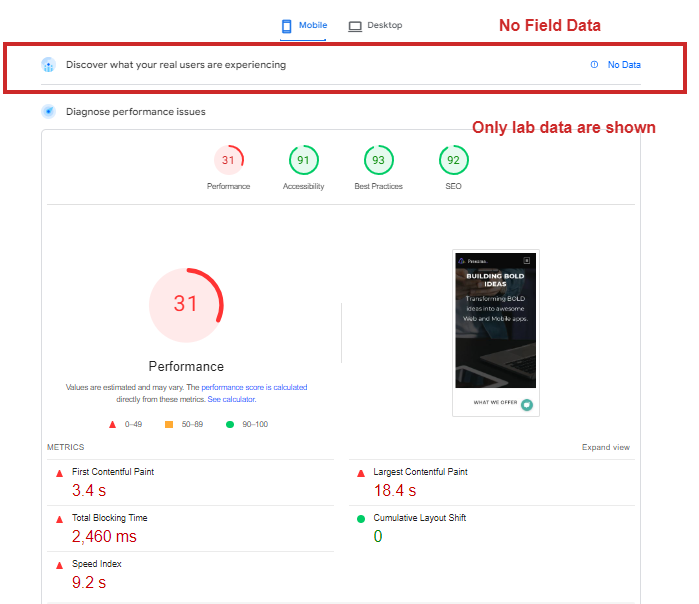
Task: Click the orange square 50–89 legend icon
Action: click(169, 424)
